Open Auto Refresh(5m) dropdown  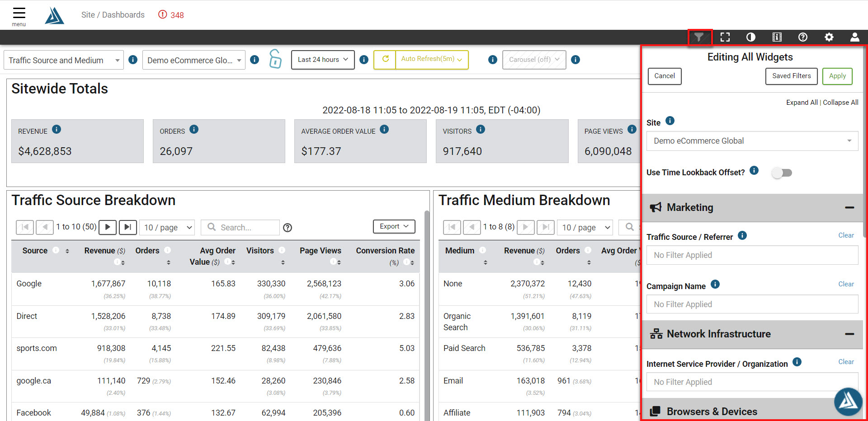coord(432,59)
